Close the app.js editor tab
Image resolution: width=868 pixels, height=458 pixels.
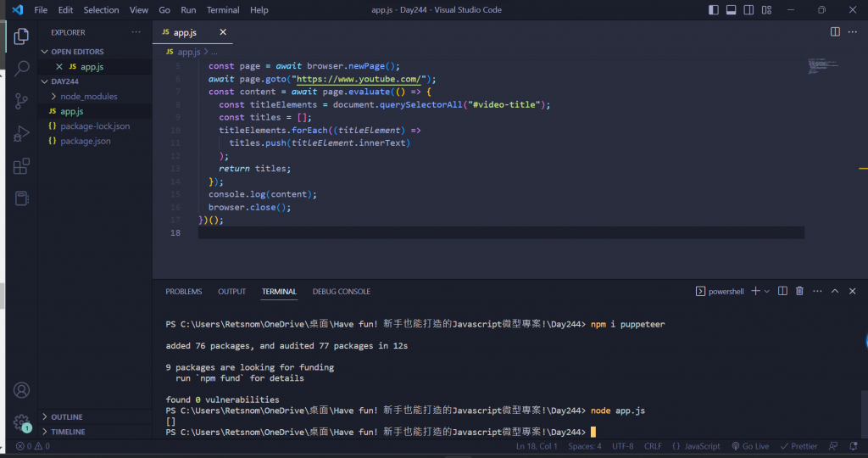223,32
